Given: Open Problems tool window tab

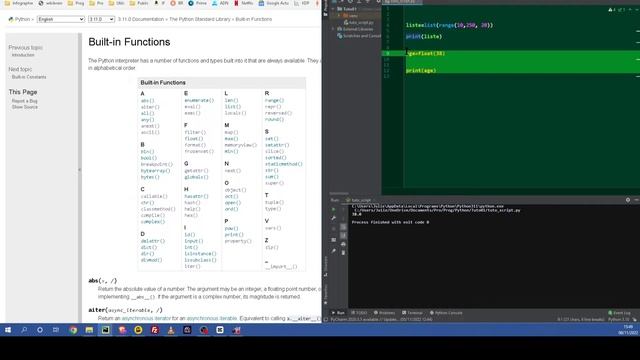Looking at the screenshot, I should coord(384,313).
